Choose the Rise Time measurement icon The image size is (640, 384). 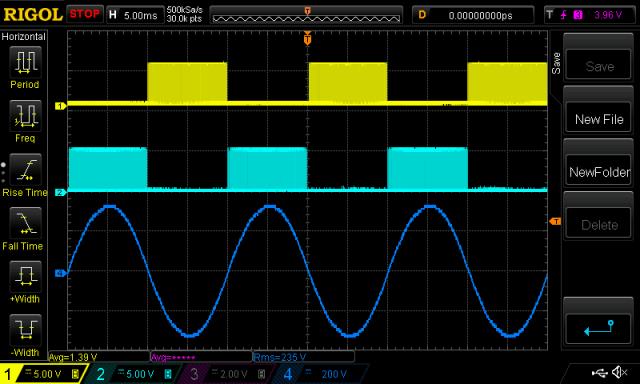pyautogui.click(x=25, y=170)
